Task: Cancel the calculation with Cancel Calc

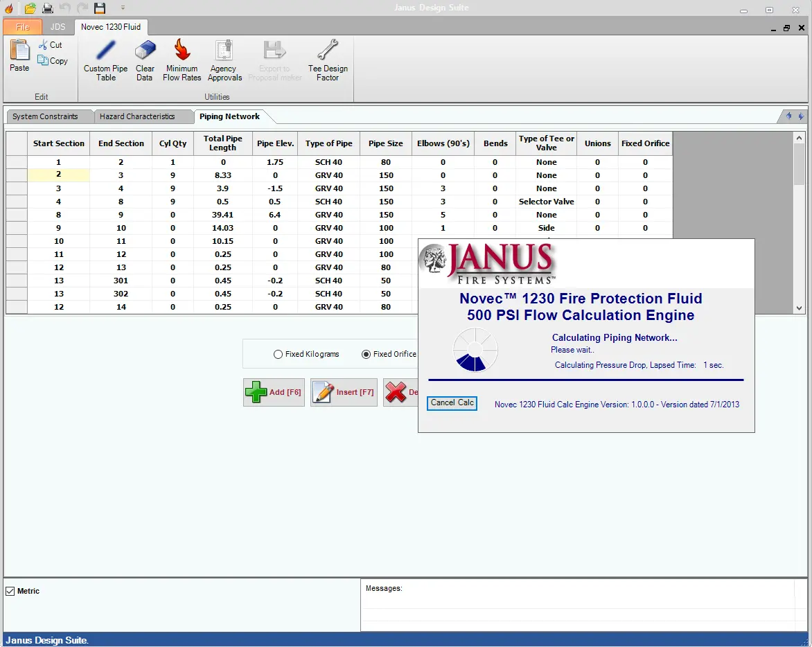Action: tap(452, 402)
